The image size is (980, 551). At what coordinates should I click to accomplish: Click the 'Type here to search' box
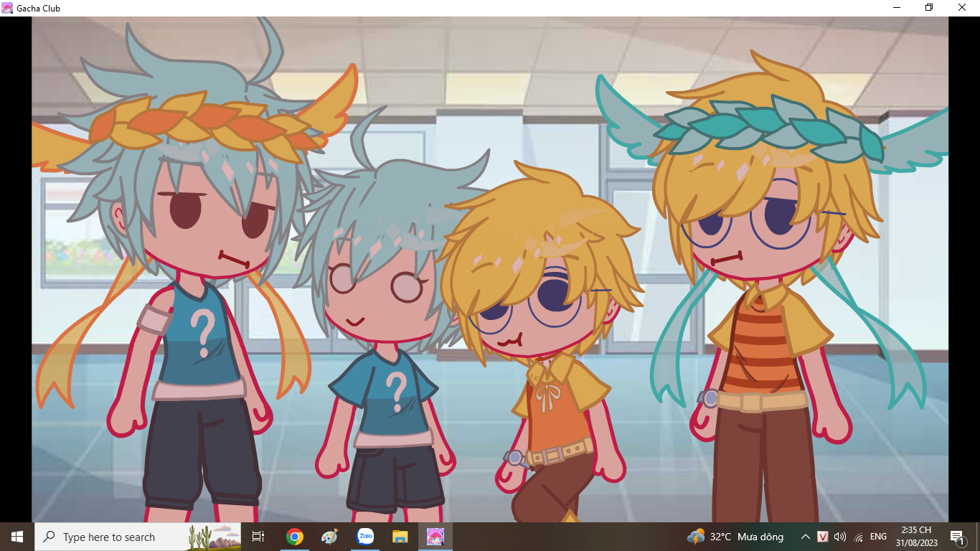click(109, 537)
